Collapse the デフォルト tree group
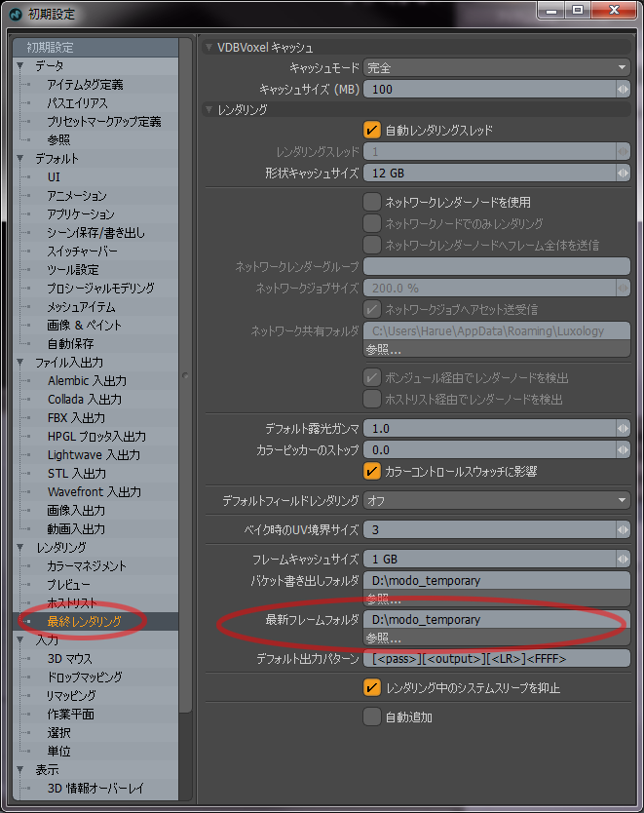 pos(20,158)
